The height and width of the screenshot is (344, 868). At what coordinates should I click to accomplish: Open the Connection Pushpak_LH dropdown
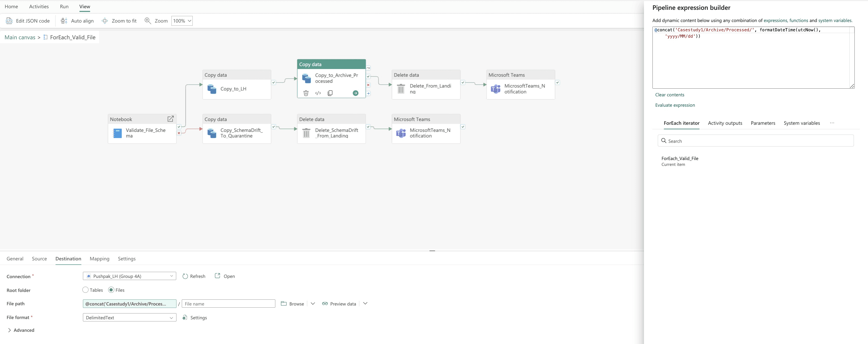point(129,276)
